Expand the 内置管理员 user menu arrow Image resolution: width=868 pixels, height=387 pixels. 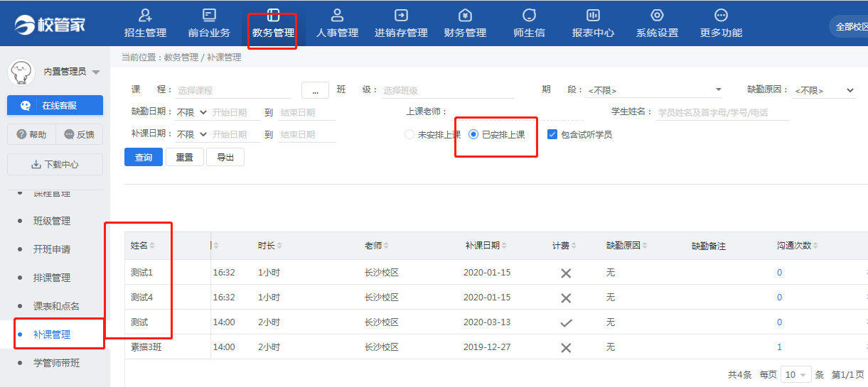(95, 72)
